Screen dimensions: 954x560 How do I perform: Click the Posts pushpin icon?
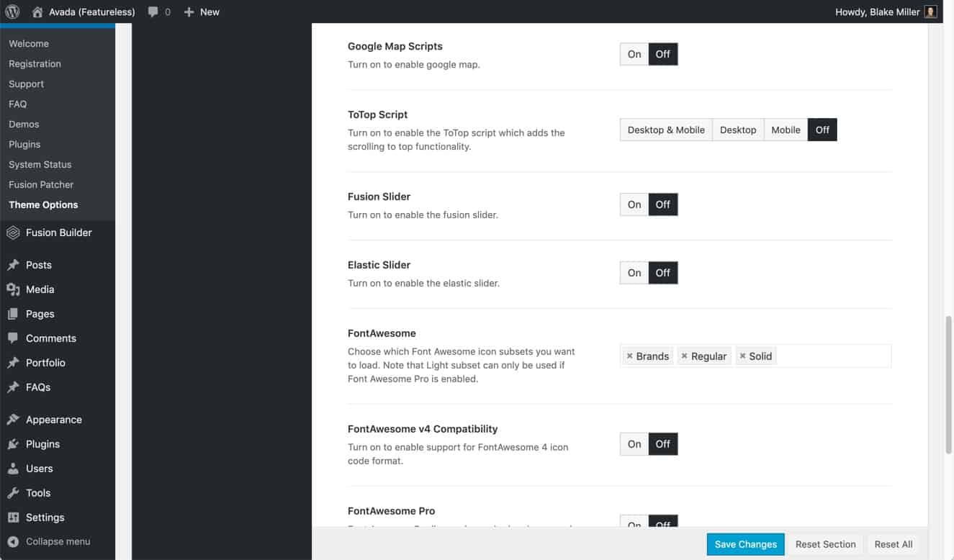pyautogui.click(x=13, y=265)
